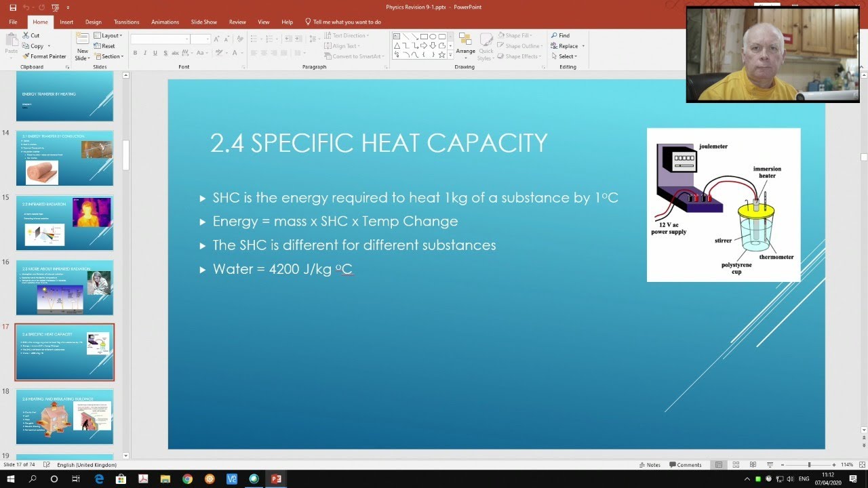Toggle Strikethrough formatting
The height and width of the screenshot is (488, 868).
[176, 53]
